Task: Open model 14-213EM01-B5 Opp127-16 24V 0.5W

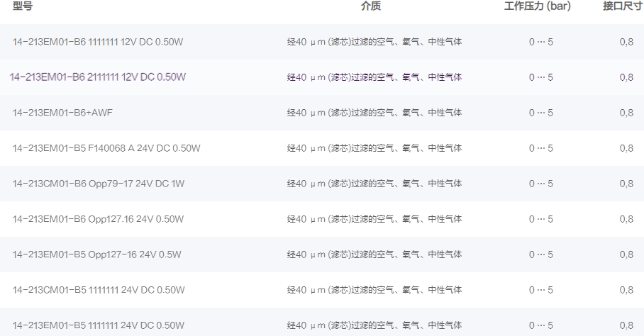Action: pos(97,254)
